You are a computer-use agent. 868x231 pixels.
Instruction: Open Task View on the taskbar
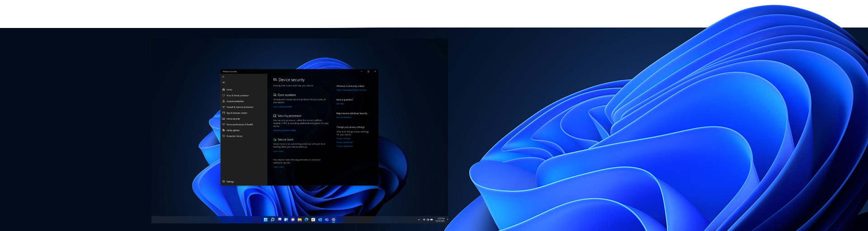(279, 219)
